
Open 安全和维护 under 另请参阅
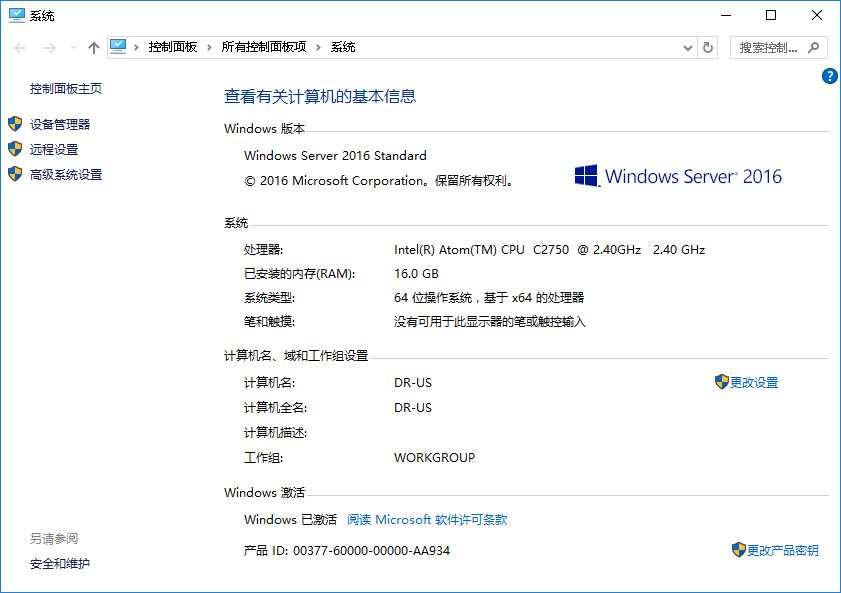pos(60,564)
